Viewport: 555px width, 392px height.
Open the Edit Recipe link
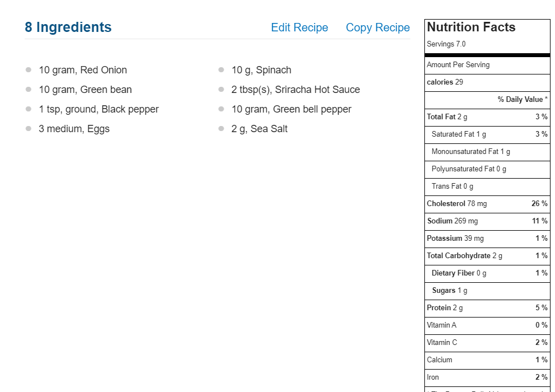pyautogui.click(x=299, y=27)
